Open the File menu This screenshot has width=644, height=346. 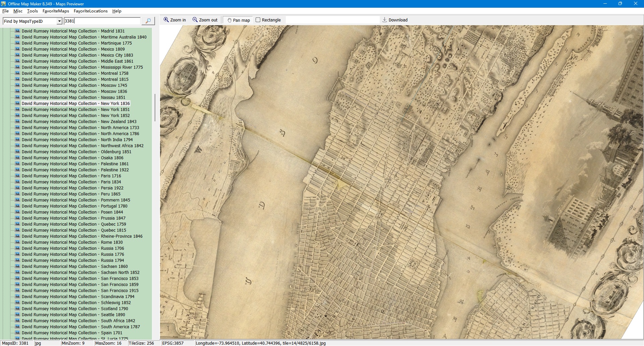(5, 11)
